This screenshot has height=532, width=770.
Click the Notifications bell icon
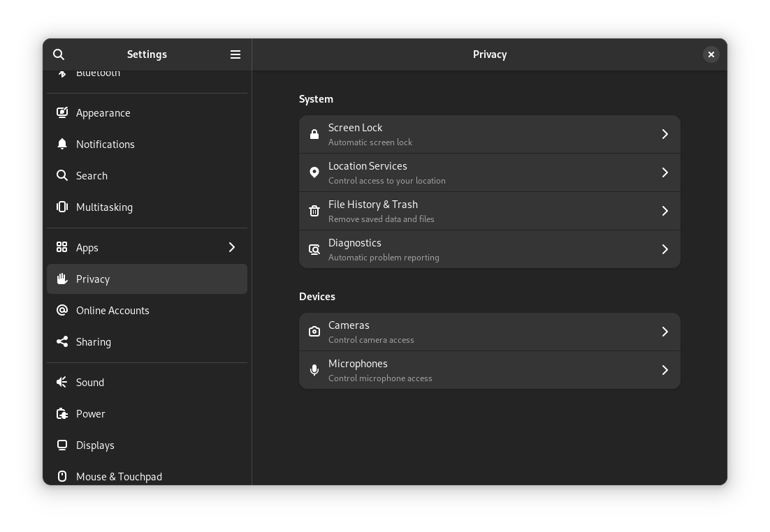(62, 144)
